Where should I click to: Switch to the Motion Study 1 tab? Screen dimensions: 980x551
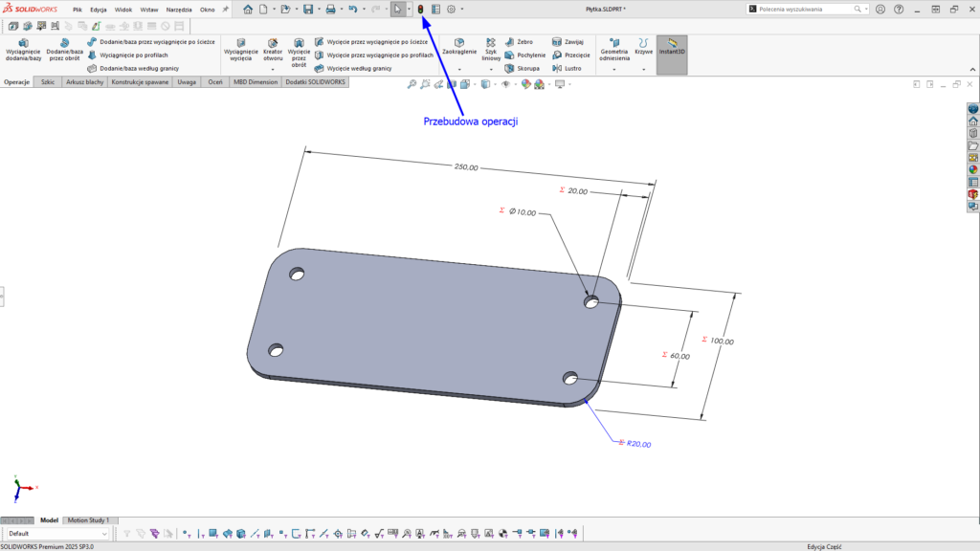point(87,520)
